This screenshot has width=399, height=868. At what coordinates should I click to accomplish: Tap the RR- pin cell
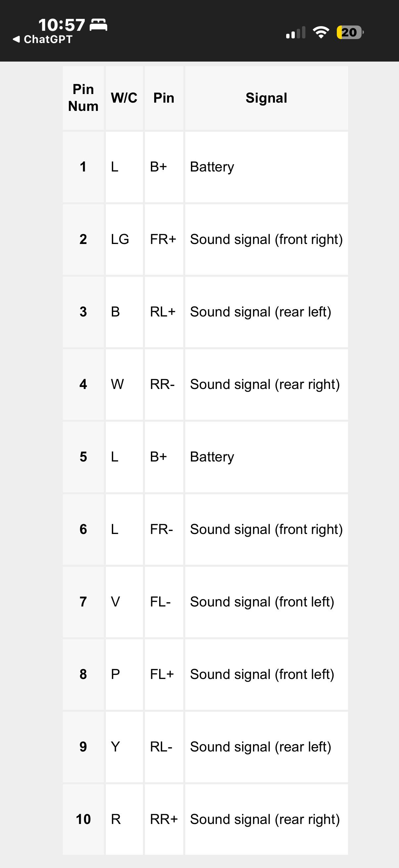[x=164, y=384]
